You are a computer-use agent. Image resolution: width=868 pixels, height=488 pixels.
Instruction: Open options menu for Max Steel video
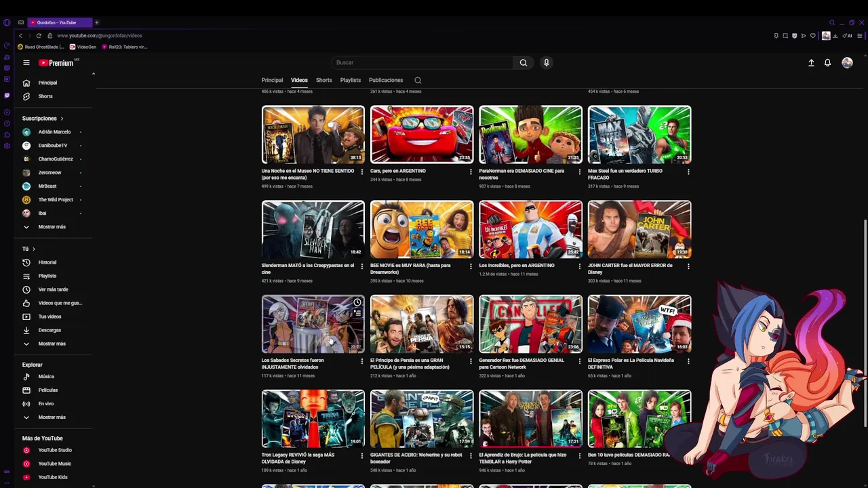pyautogui.click(x=688, y=172)
